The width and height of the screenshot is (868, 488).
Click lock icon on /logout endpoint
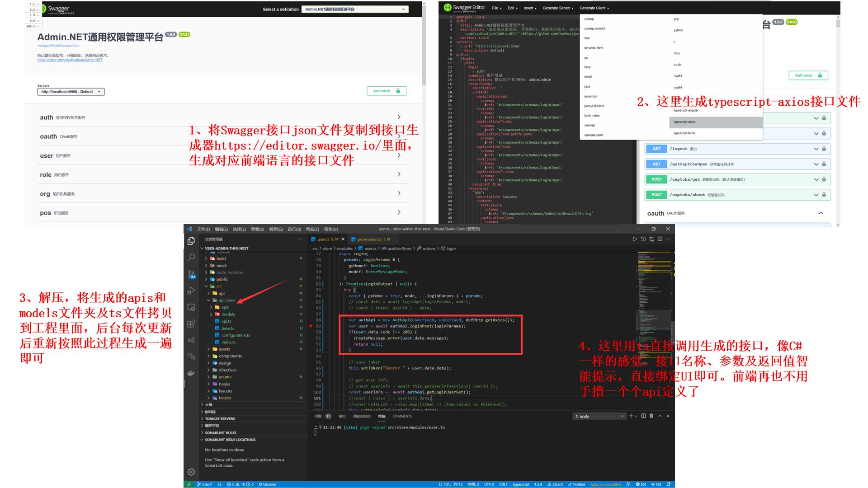point(824,149)
